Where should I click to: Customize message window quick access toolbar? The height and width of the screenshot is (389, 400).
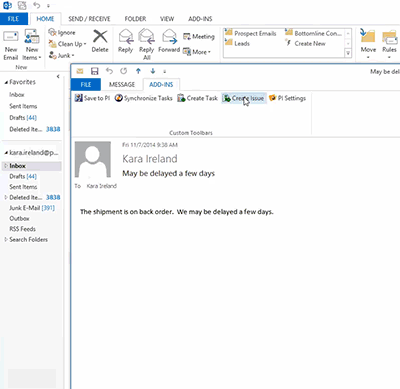coord(164,71)
